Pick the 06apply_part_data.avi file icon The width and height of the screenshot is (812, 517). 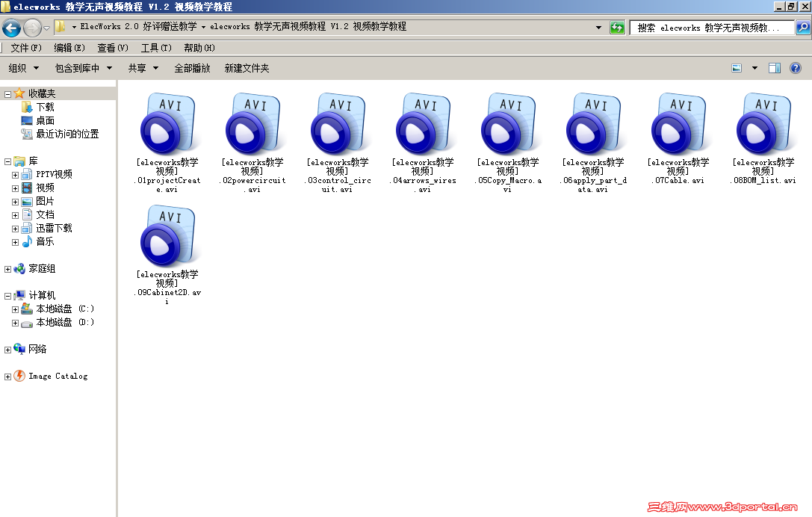pyautogui.click(x=593, y=124)
